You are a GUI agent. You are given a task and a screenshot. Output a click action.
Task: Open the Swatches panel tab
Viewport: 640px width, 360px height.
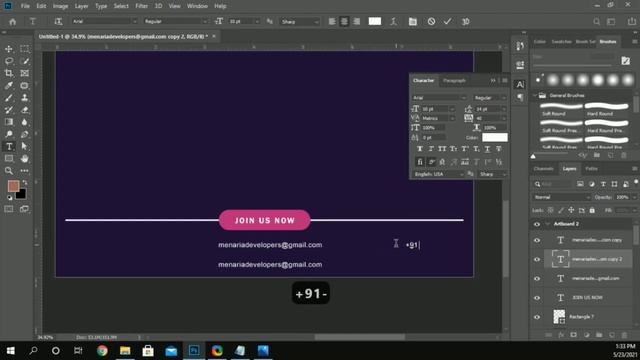(562, 42)
